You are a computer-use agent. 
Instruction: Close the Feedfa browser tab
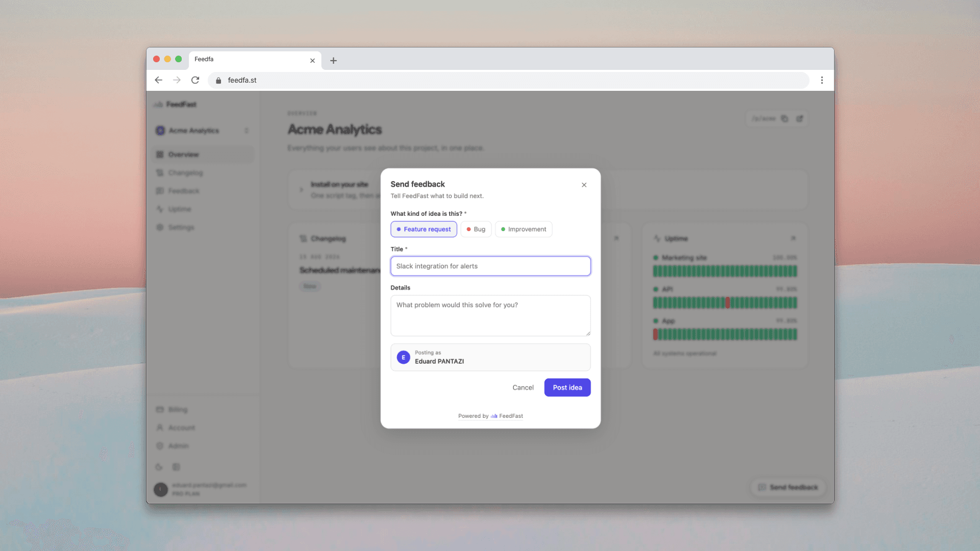click(312, 61)
